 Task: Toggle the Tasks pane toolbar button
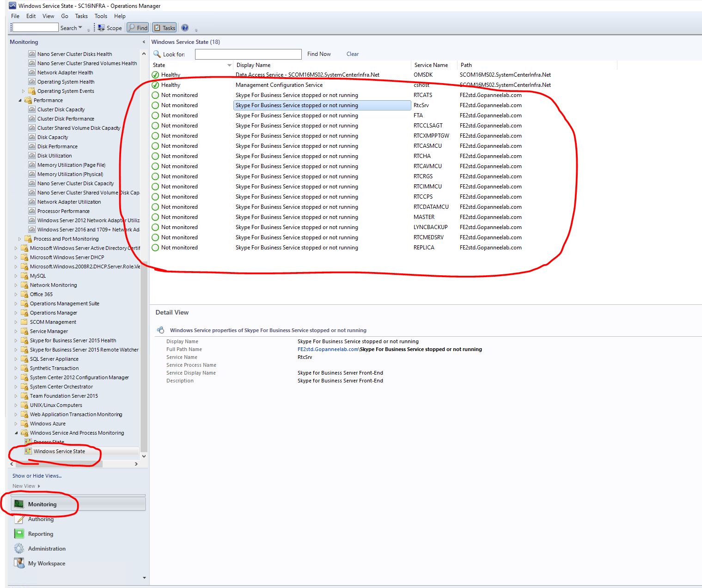(x=164, y=28)
